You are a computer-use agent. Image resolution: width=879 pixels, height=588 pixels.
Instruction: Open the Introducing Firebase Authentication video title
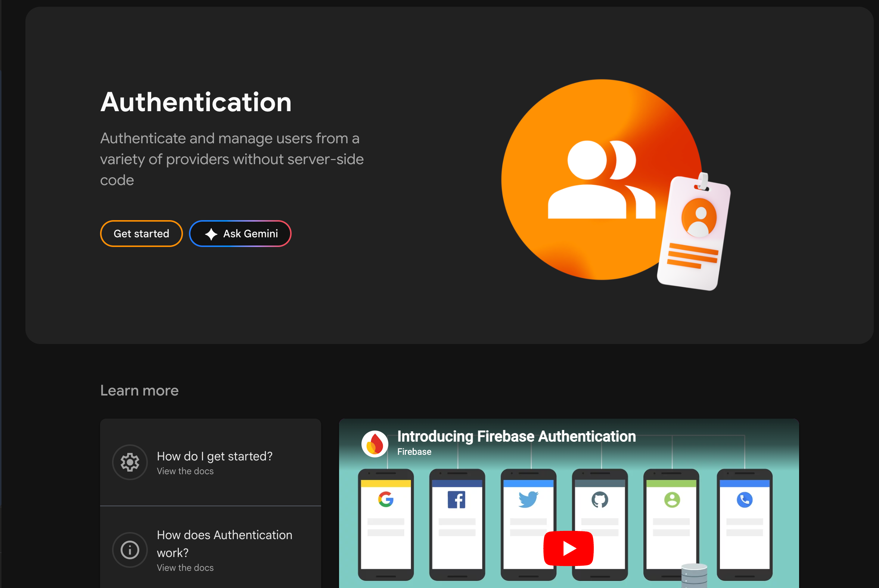516,437
